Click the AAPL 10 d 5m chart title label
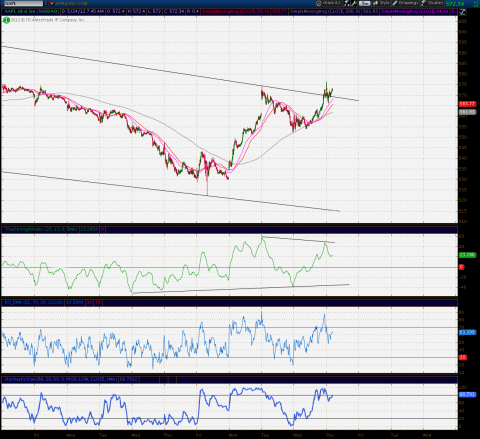The width and height of the screenshot is (480, 439). [x=31, y=11]
